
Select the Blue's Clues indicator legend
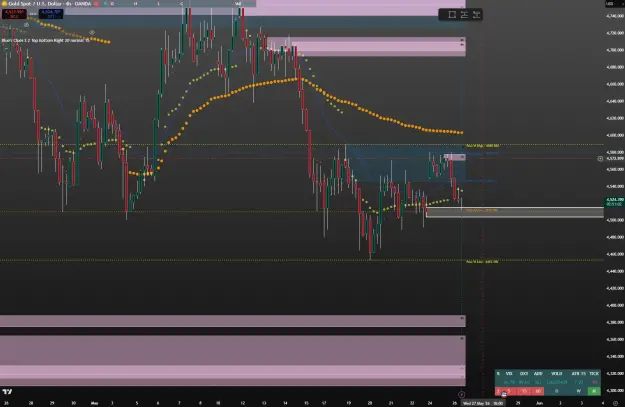point(45,40)
